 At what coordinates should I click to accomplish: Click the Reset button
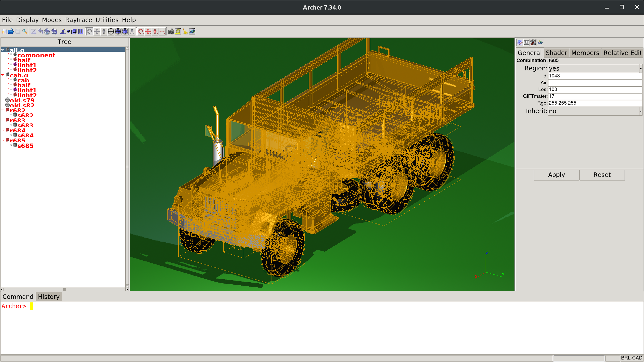[602, 175]
